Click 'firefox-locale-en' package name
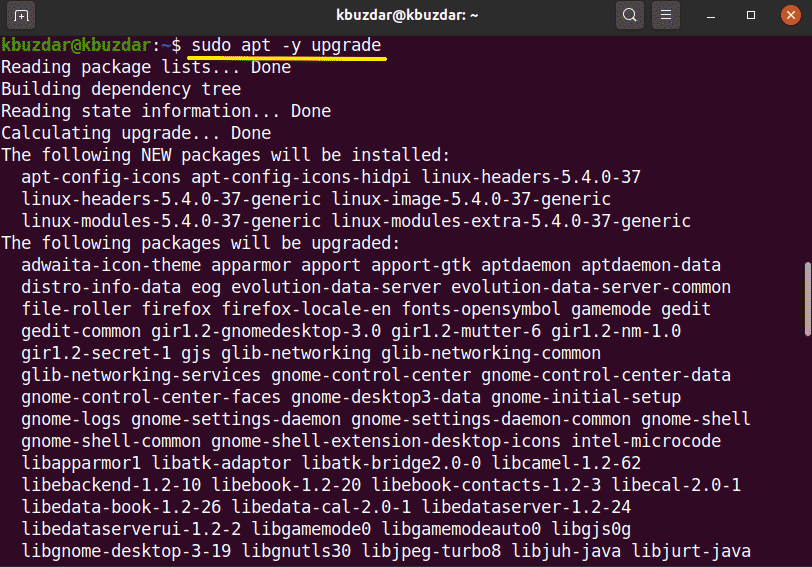The image size is (812, 567). pos(306,309)
